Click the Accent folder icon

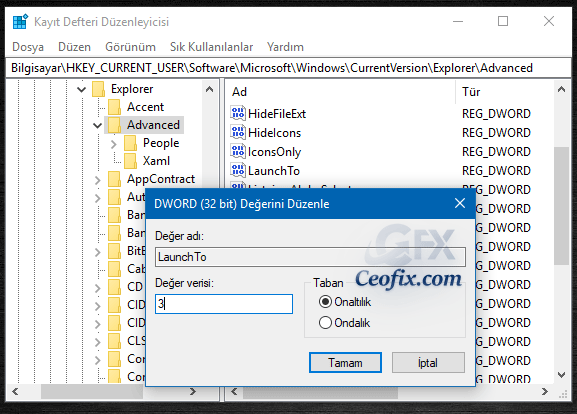114,107
